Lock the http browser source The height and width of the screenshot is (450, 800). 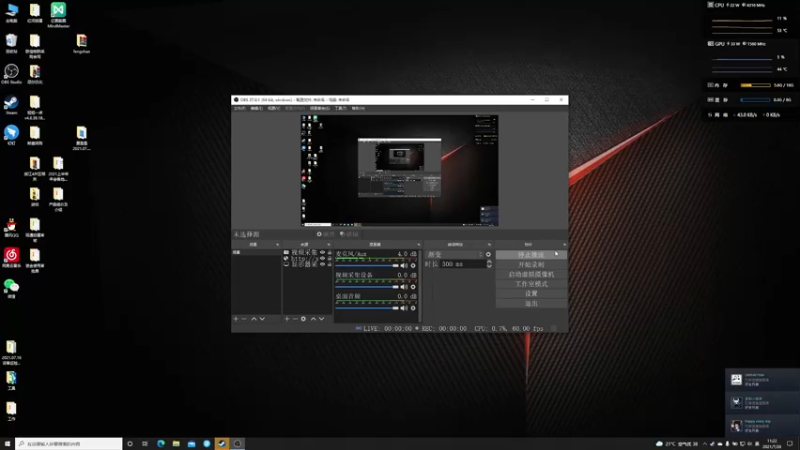click(x=330, y=258)
